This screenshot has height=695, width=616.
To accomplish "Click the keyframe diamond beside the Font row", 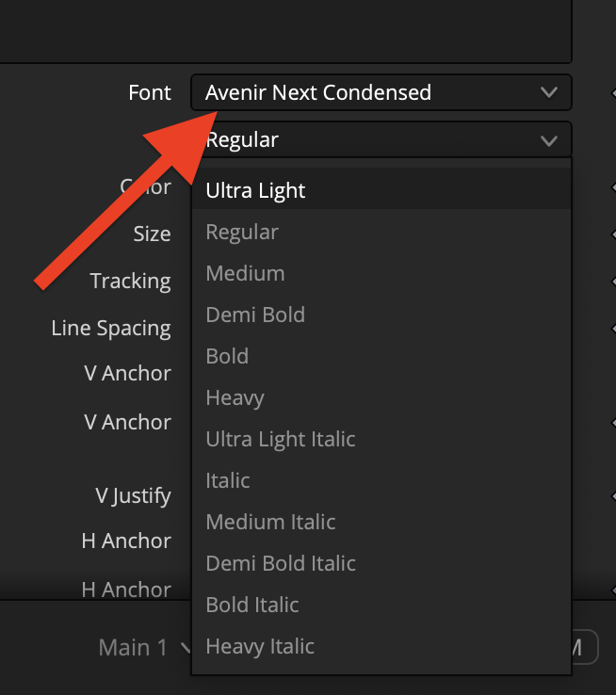I will point(613,93).
